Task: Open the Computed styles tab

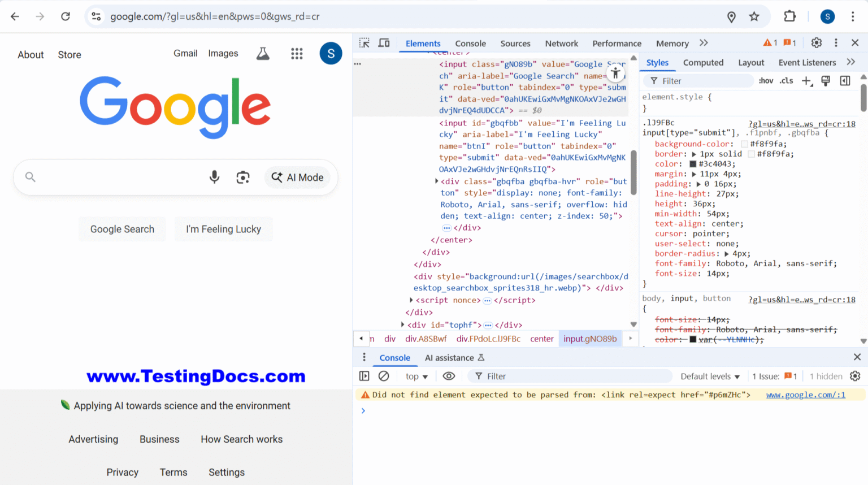Action: pyautogui.click(x=704, y=62)
